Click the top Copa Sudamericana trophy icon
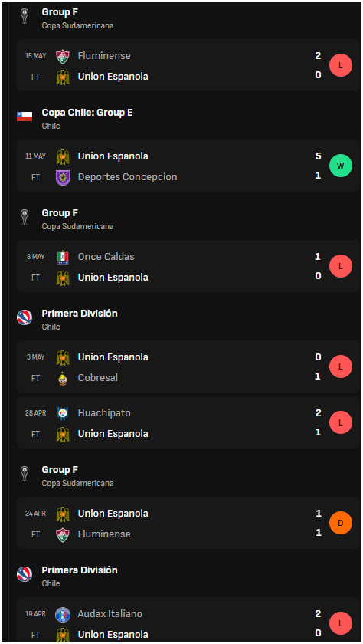363x644 pixels. [x=25, y=16]
